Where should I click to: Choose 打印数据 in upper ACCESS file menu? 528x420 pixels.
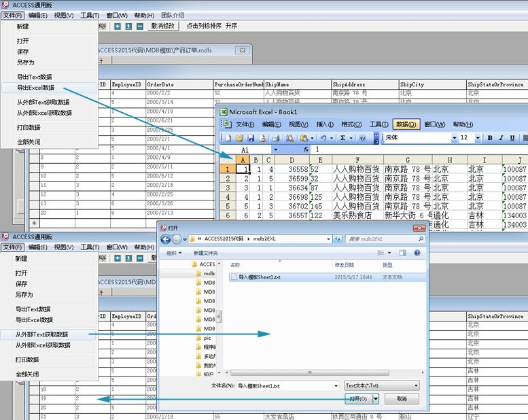point(29,128)
